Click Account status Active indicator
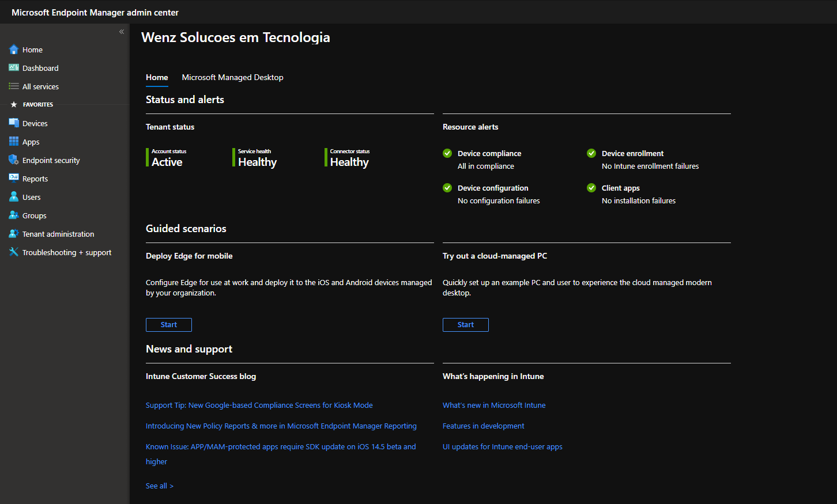This screenshot has width=837, height=504. coord(167,158)
